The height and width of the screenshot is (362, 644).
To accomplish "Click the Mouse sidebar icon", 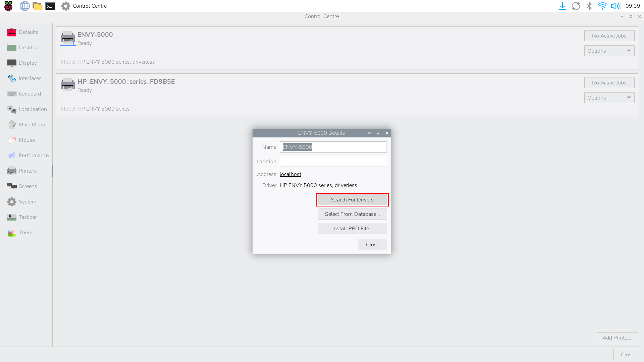I will [x=12, y=140].
